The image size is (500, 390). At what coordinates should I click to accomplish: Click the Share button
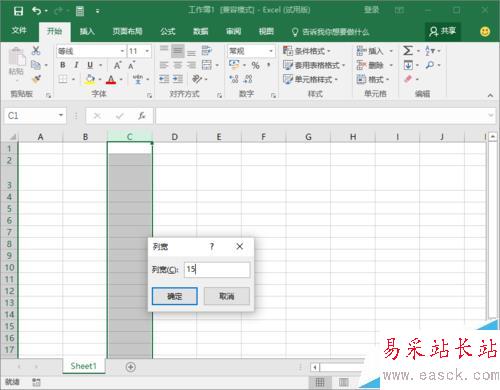click(x=443, y=31)
